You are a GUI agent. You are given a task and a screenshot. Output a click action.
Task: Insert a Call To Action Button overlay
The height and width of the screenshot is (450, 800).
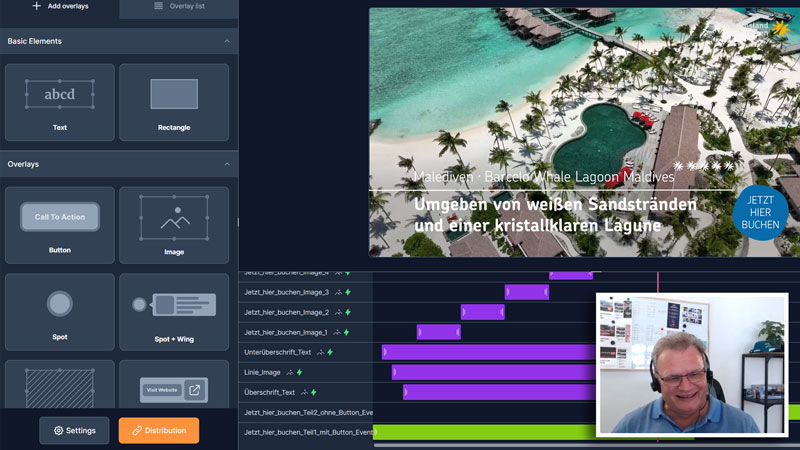[x=60, y=224]
